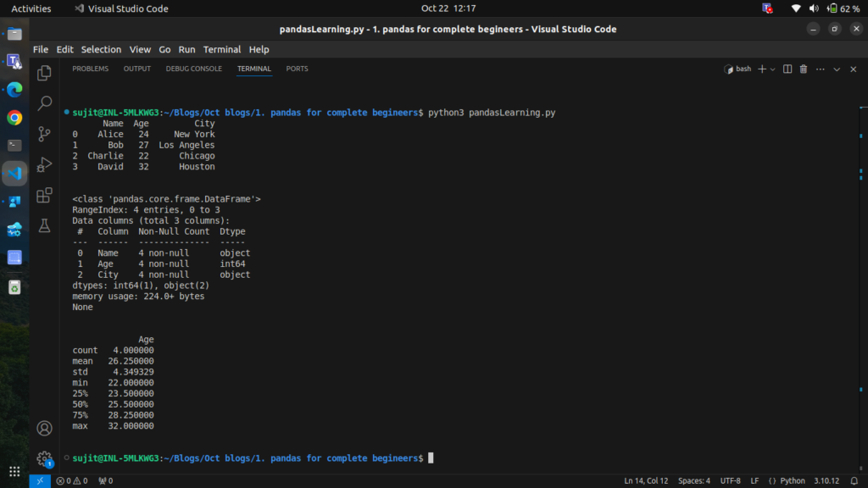Click the errors and warnings status indicator
The image size is (868, 488).
click(72, 480)
